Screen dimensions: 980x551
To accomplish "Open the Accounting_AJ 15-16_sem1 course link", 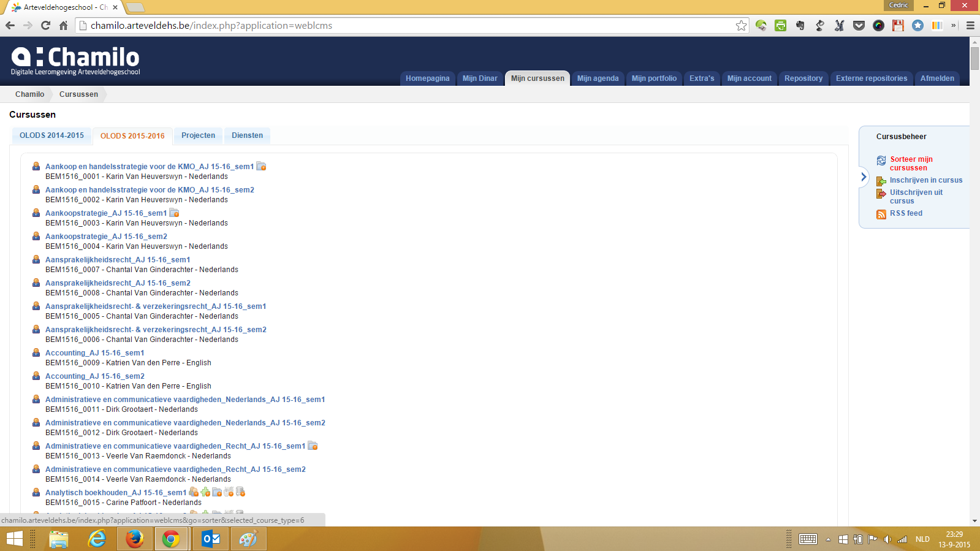I will [94, 353].
